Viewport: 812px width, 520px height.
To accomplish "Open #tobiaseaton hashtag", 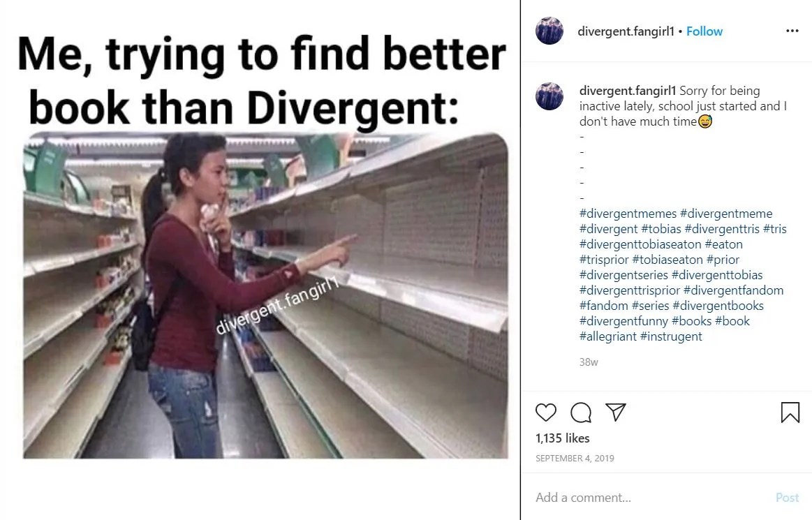I will (x=667, y=260).
